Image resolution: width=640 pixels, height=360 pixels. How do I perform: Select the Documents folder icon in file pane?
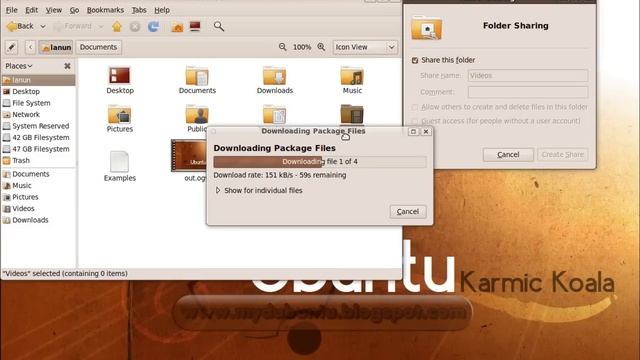pos(197,76)
